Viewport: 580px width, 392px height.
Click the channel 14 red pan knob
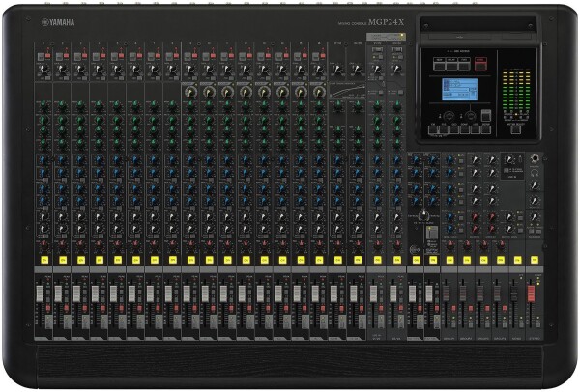coord(282,244)
